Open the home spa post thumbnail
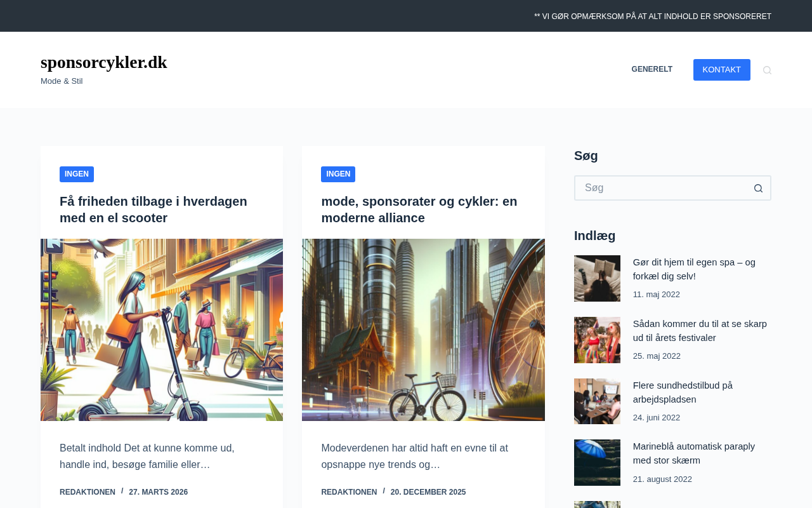812x508 pixels. pyautogui.click(x=597, y=278)
